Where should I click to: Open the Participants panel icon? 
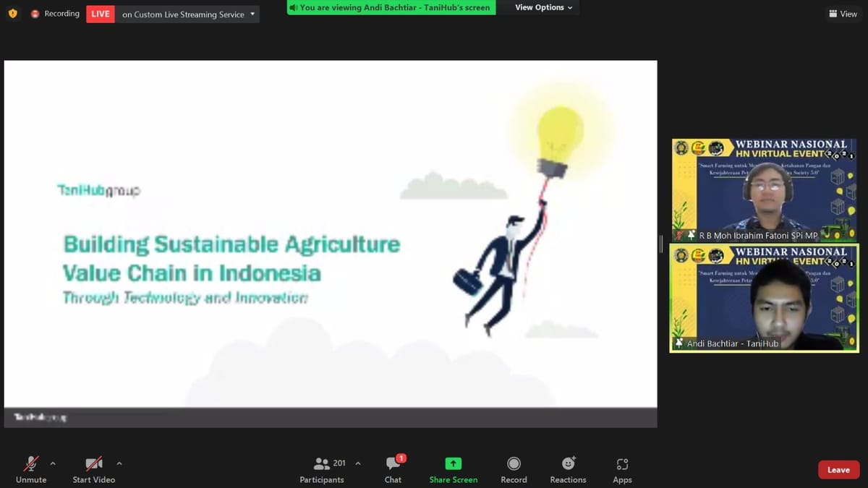point(322,464)
